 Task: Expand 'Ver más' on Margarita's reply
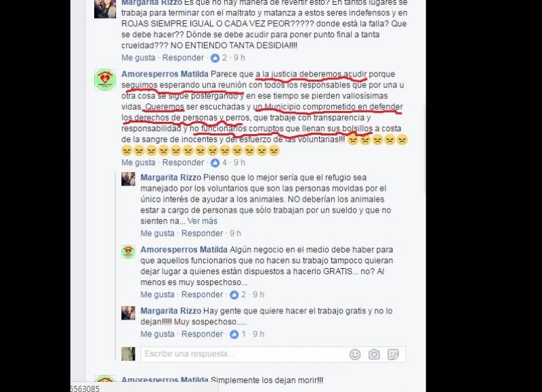pos(202,221)
